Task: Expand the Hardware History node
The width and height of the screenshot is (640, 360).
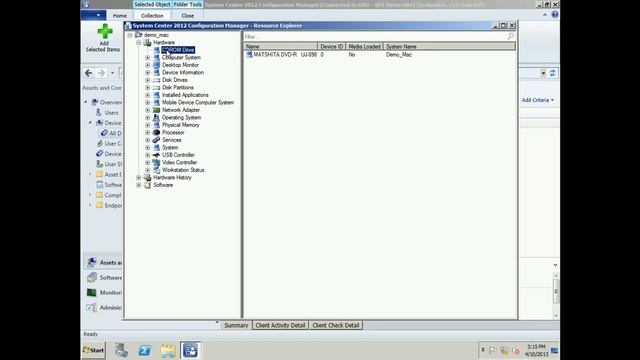Action: coord(139,178)
